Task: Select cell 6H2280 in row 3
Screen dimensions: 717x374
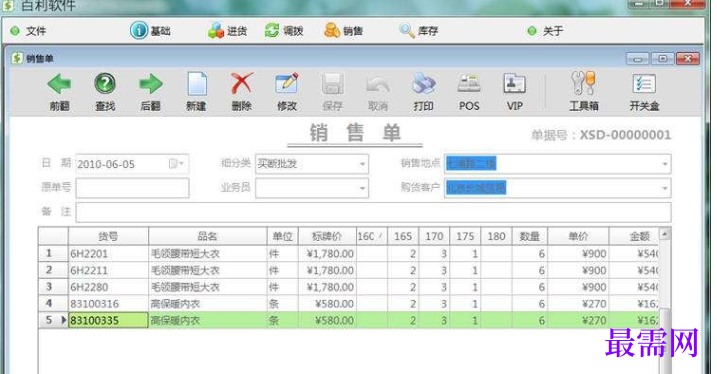Action: coord(108,287)
